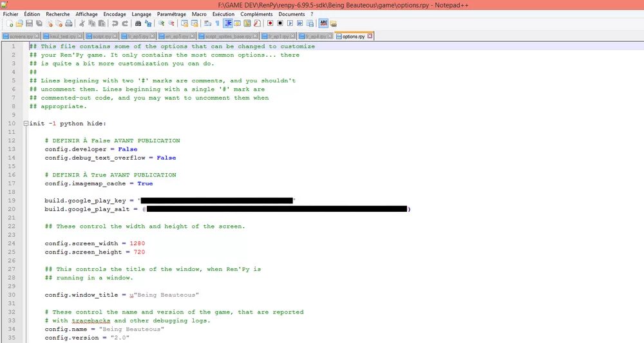
Task: Open the Macro menu
Action: [x=199, y=14]
